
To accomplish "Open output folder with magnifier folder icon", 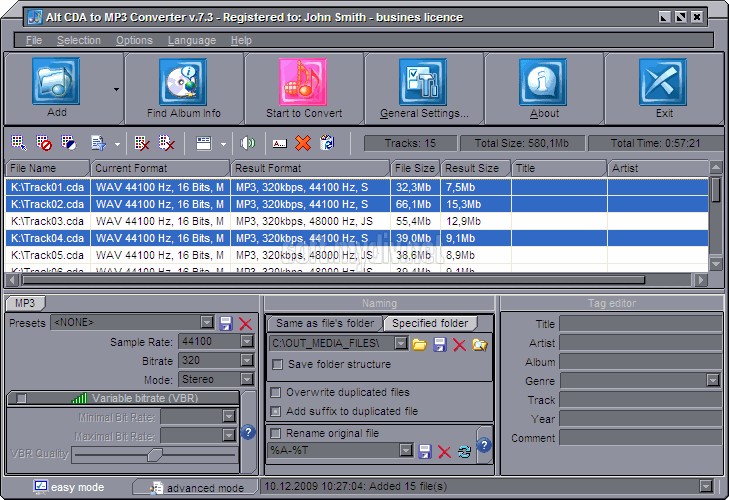I will 480,345.
